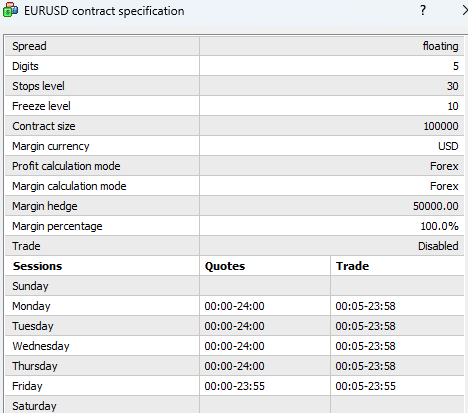
Task: Click Thursday's Quotes time 00:00-24:00
Action: pos(234,366)
